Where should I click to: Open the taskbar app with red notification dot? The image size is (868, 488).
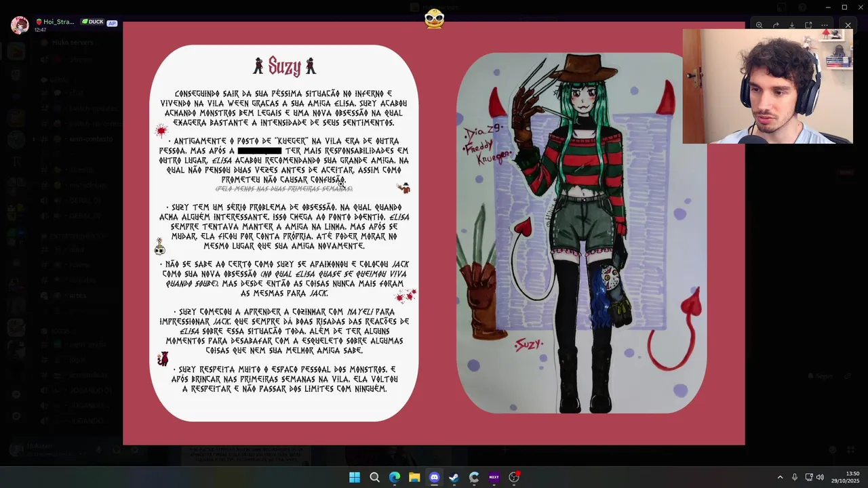tap(514, 477)
